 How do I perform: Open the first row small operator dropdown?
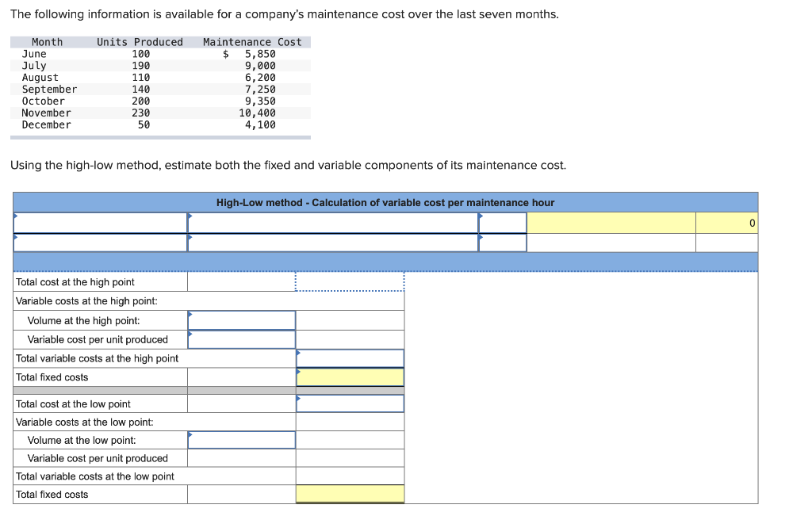click(502, 223)
